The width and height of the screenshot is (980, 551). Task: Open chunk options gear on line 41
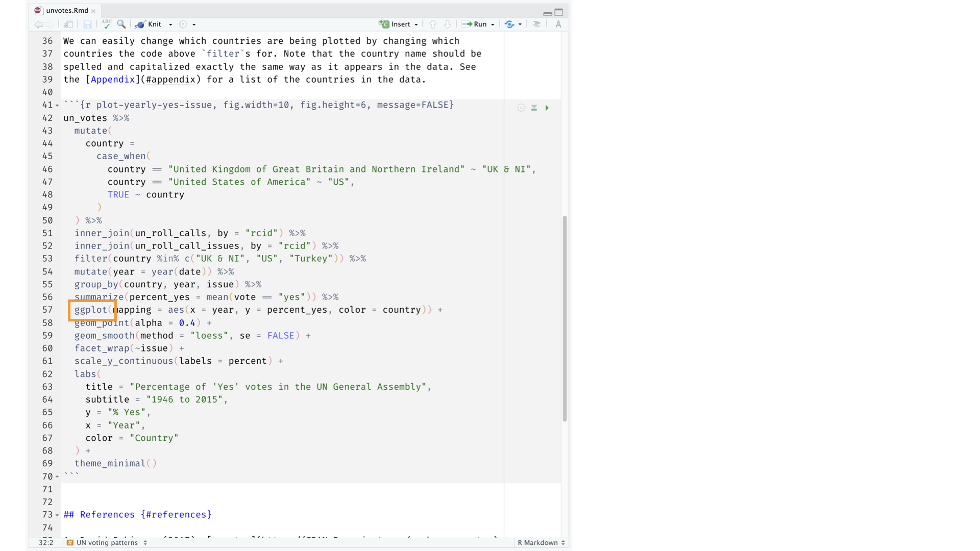(521, 108)
